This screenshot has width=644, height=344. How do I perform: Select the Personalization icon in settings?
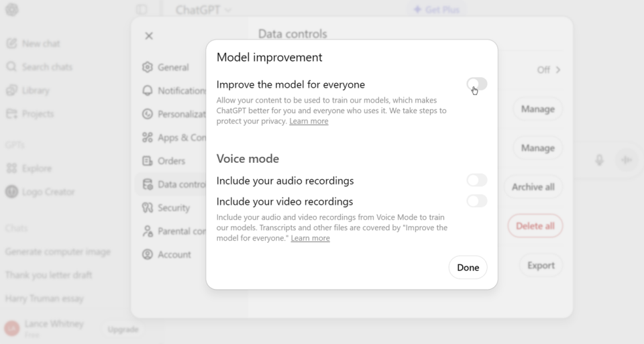click(x=148, y=114)
